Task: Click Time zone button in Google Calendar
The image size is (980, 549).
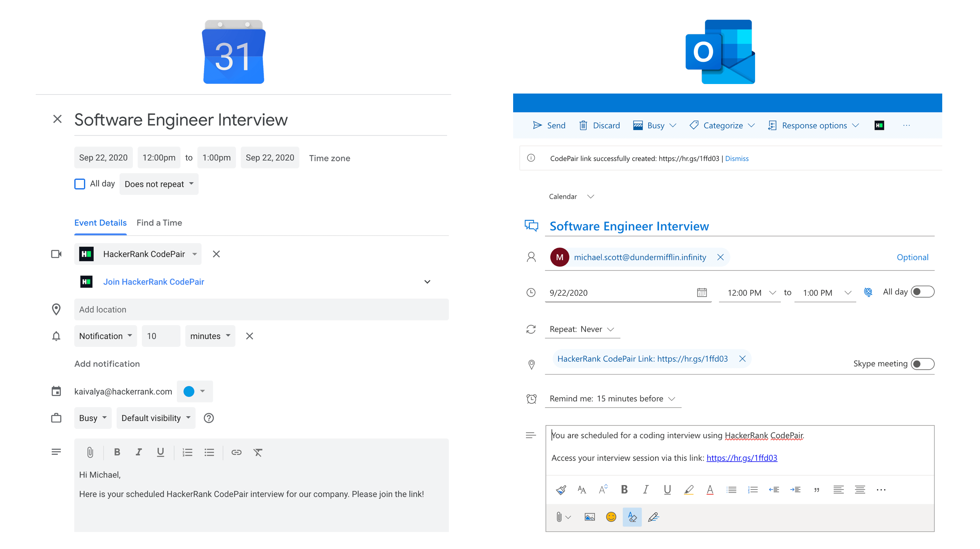Action: tap(329, 158)
